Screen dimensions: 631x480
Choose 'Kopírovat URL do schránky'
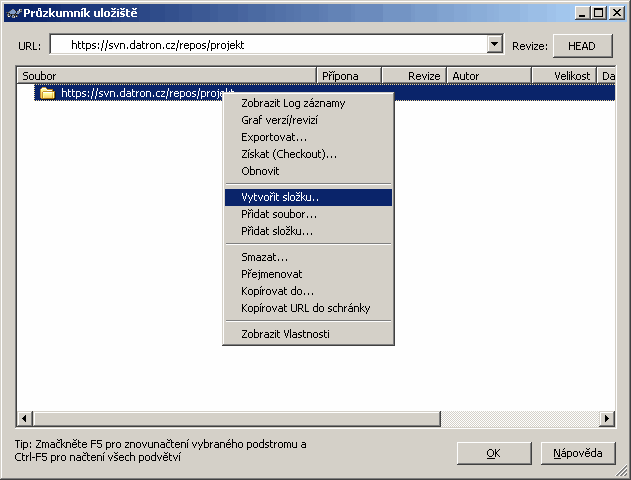305,308
